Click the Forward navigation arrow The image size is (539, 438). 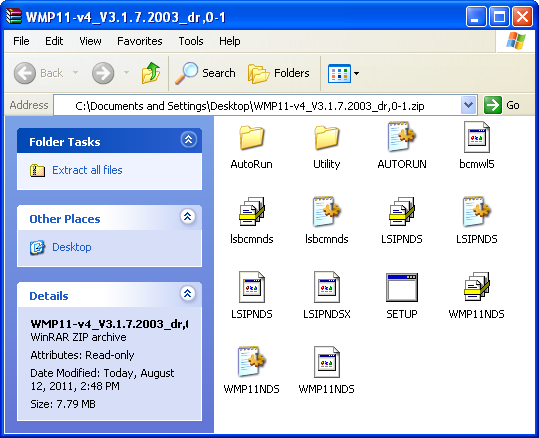point(103,73)
